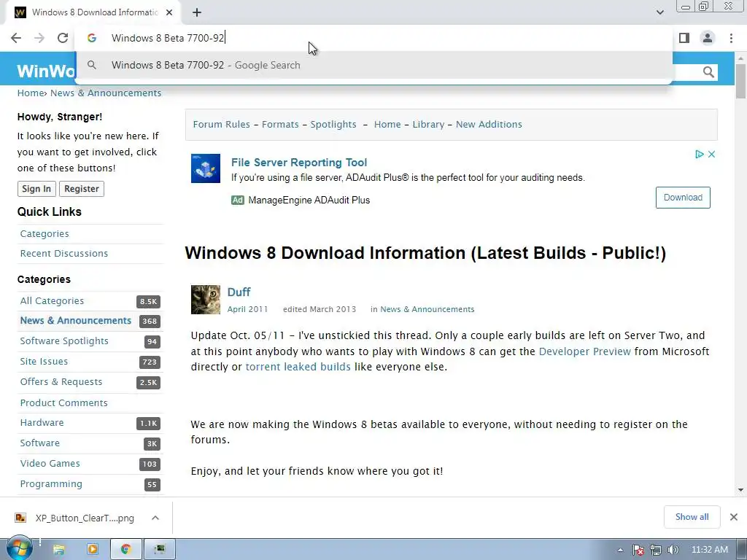Click the Register button

82,189
